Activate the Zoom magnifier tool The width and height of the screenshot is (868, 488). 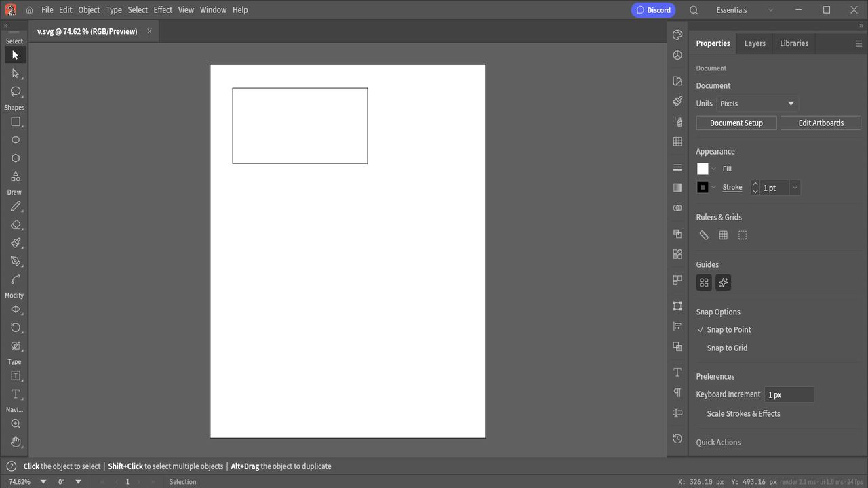click(15, 424)
